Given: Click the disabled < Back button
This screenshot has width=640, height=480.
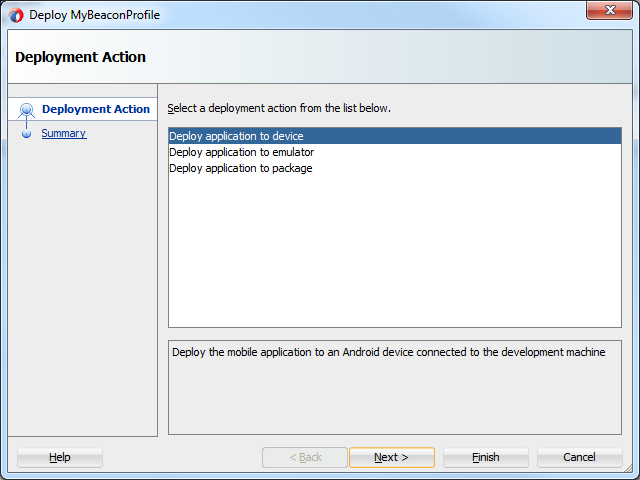Looking at the screenshot, I should (305, 457).
